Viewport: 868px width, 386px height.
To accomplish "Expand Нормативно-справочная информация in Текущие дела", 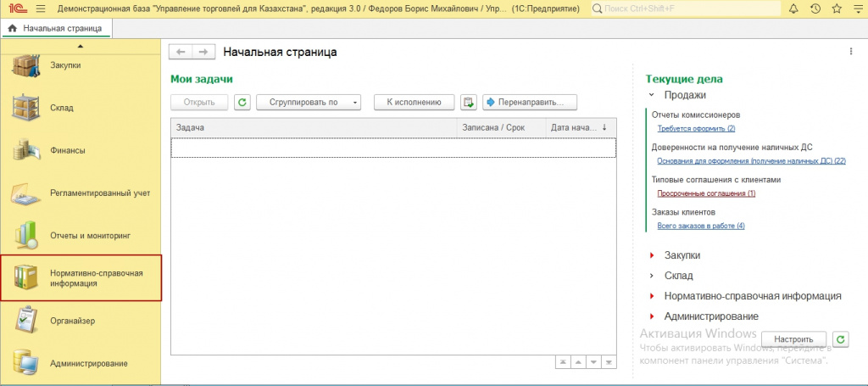I will (x=652, y=296).
